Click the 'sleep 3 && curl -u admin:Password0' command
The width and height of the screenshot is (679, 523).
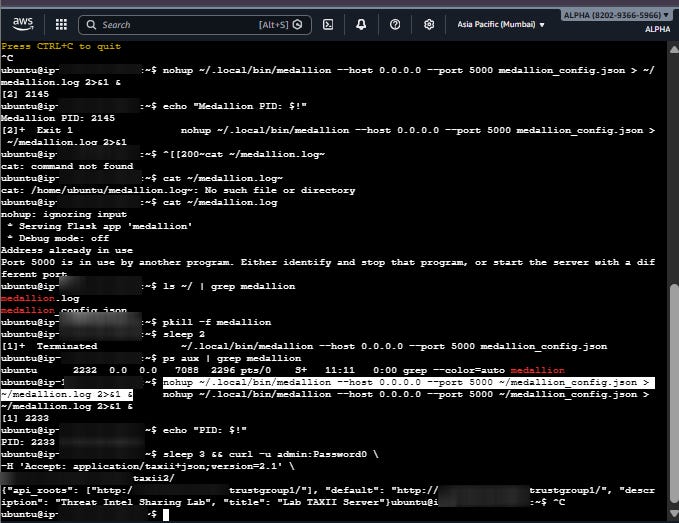point(270,454)
